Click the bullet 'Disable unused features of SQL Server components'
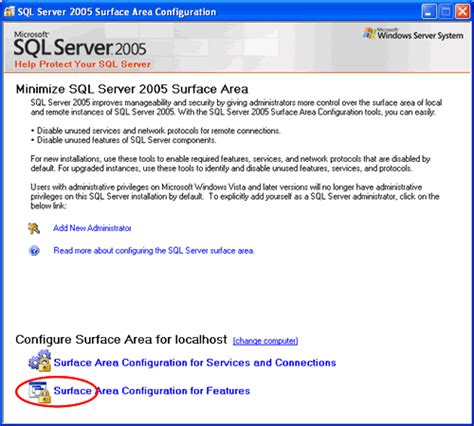474x426 pixels. tap(124, 140)
